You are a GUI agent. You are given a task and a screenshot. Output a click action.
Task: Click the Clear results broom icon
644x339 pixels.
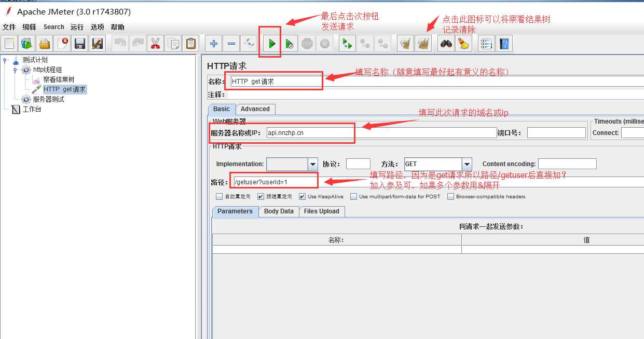(x=405, y=44)
